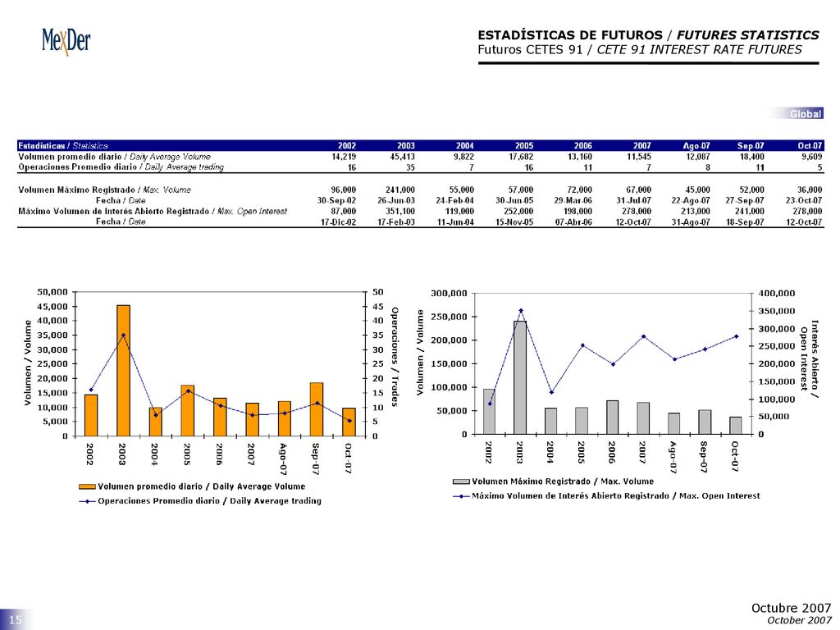This screenshot has width=840, height=630.
Task: Select the date 07-Abr-06
Action: tap(573, 221)
